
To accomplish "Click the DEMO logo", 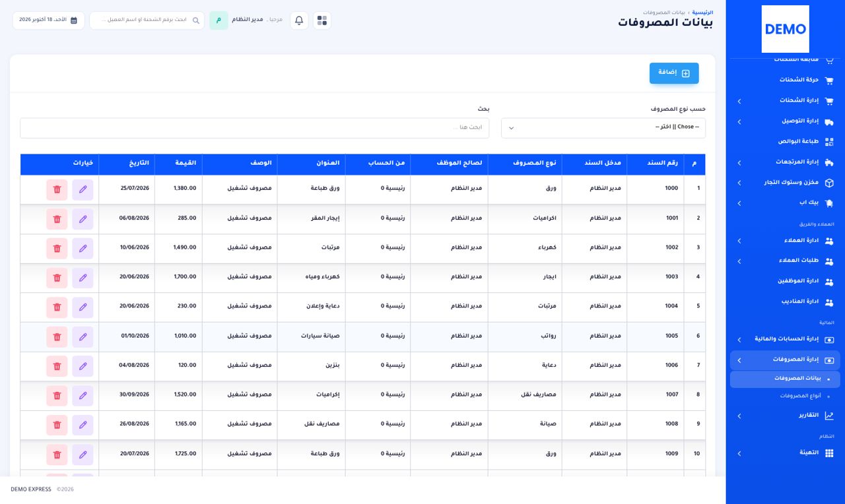I will (785, 29).
